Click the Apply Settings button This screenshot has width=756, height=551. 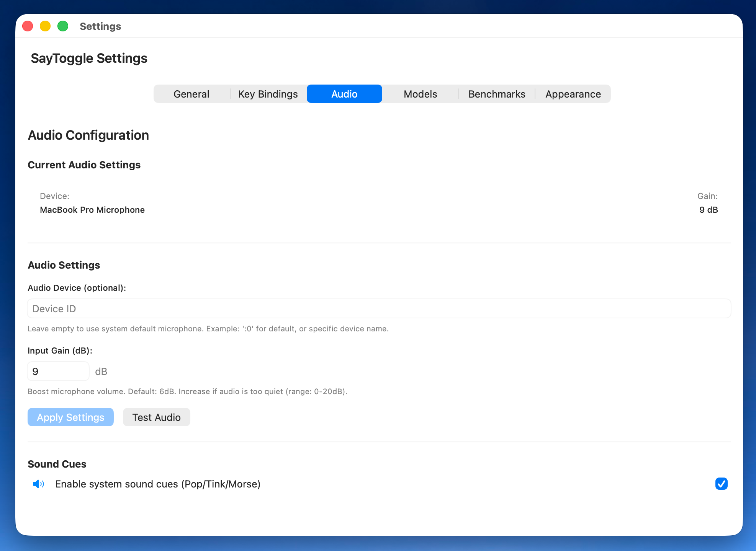click(x=70, y=417)
